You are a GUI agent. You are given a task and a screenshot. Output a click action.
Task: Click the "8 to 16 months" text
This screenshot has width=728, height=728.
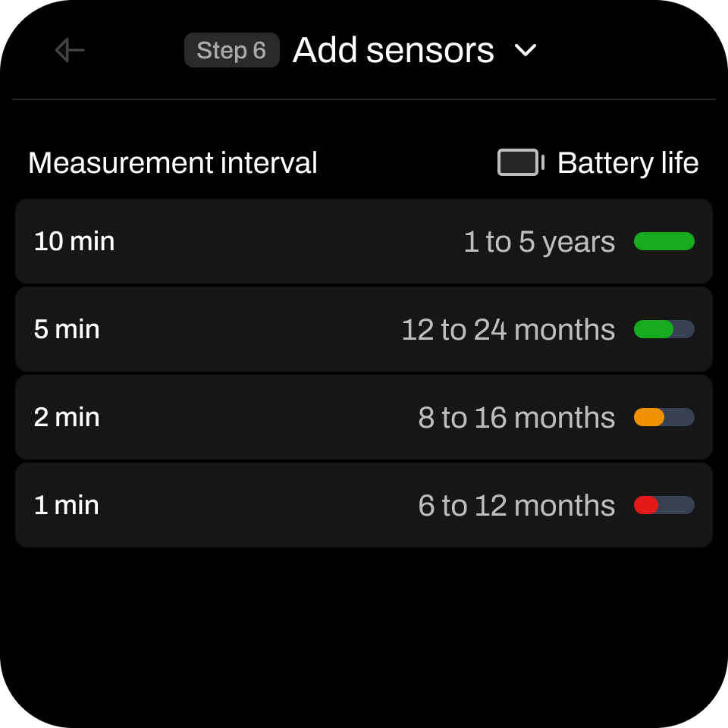click(516, 418)
